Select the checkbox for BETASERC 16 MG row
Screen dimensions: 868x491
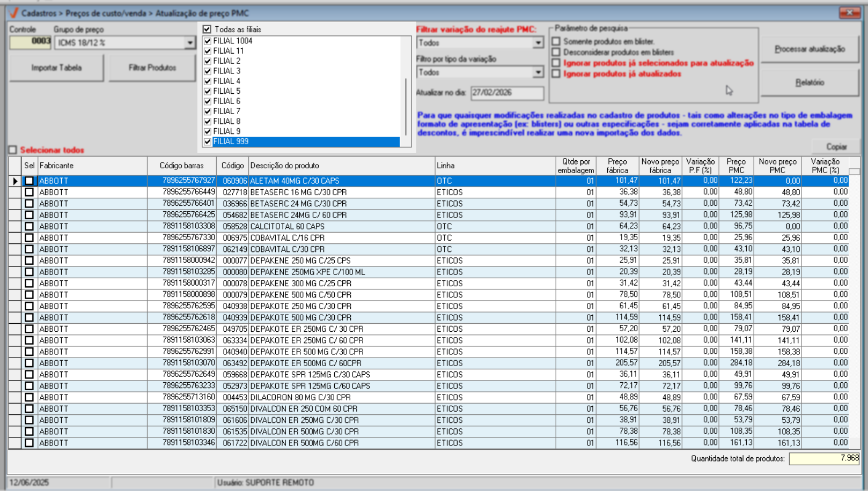(x=30, y=192)
